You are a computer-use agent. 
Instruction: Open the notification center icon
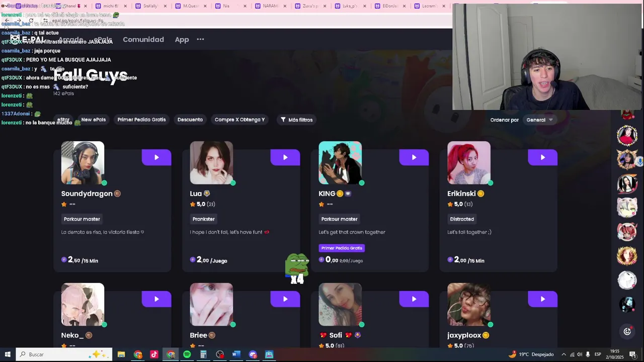click(633, 354)
